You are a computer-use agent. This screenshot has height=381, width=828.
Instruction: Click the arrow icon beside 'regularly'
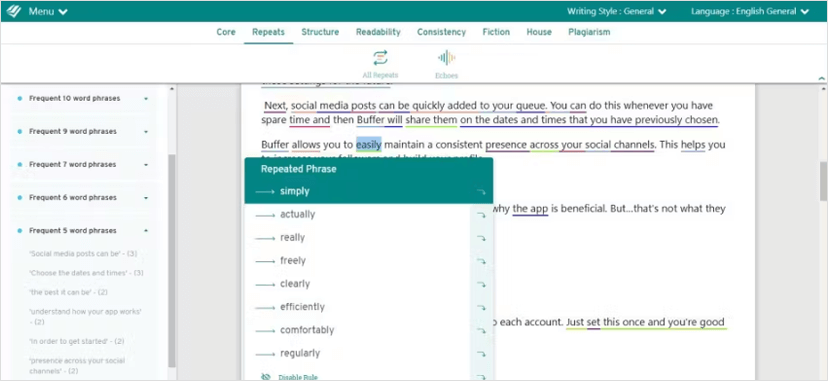coord(481,354)
